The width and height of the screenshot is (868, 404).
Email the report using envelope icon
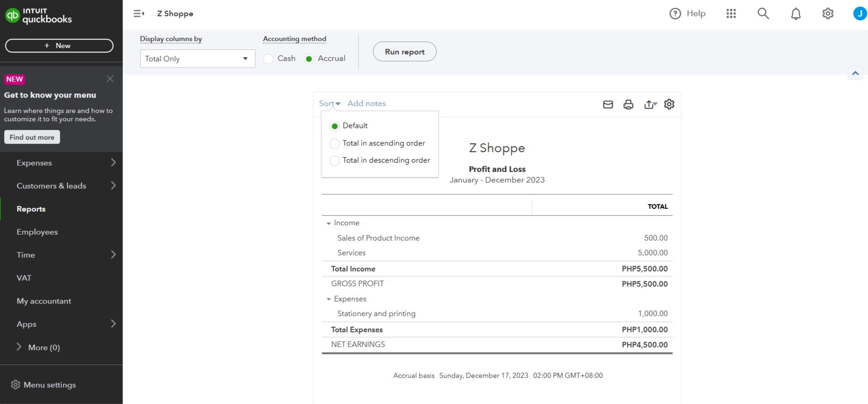pos(608,105)
